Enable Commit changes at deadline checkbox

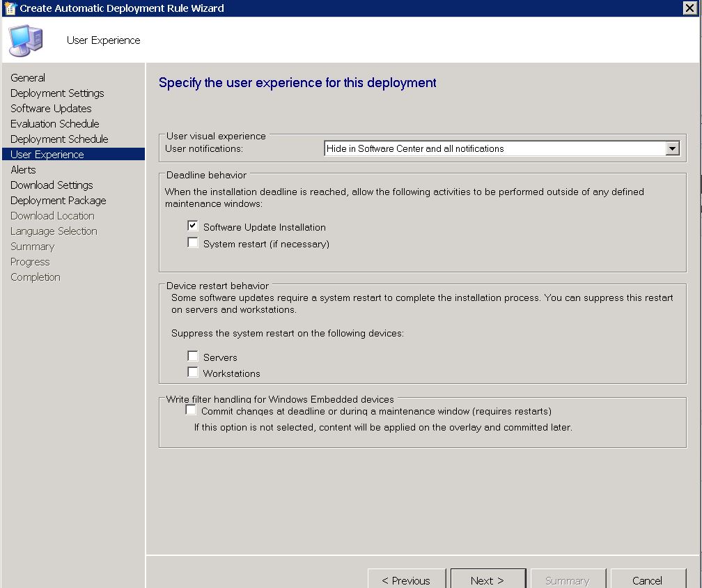point(191,410)
